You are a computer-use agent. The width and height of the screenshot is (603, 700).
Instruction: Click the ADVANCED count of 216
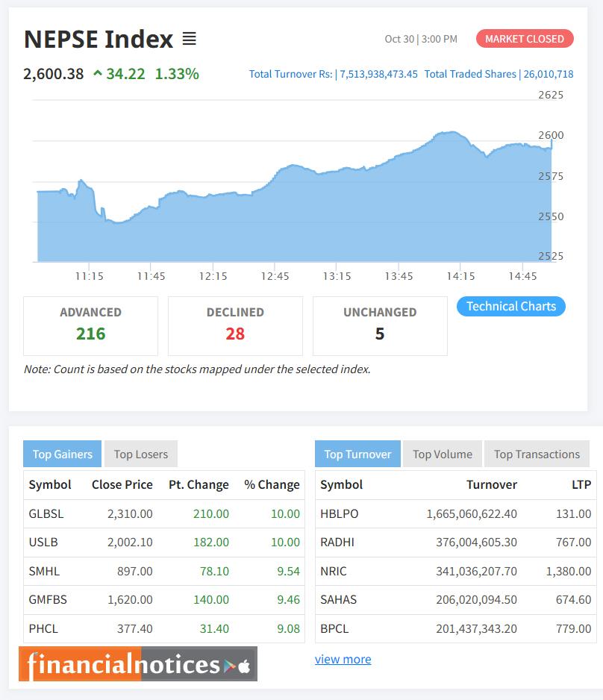pyautogui.click(x=90, y=335)
